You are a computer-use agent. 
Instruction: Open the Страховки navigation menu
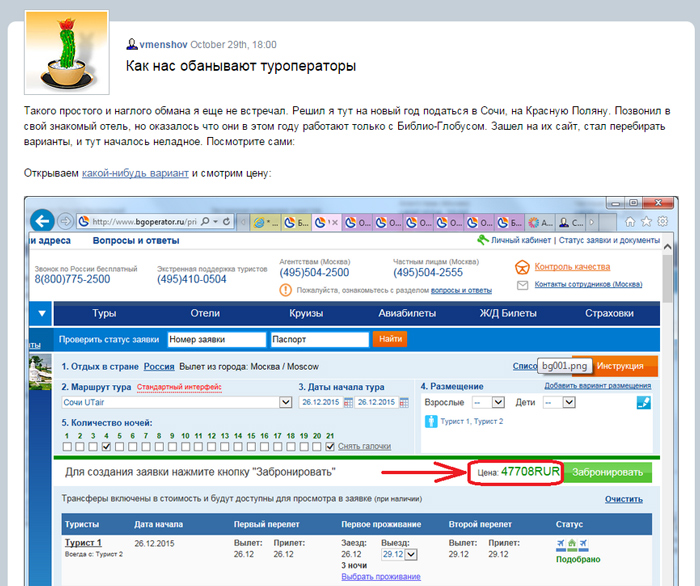coord(609,313)
